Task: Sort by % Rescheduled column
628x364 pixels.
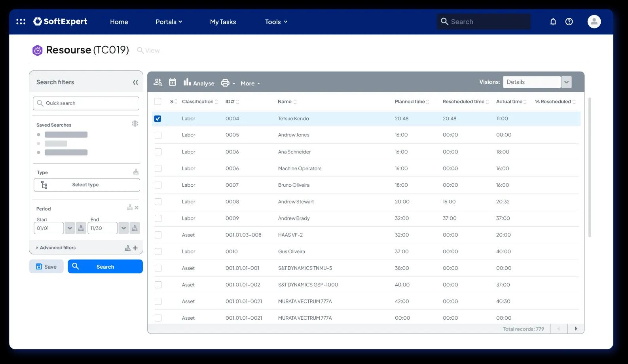Action: pos(555,102)
